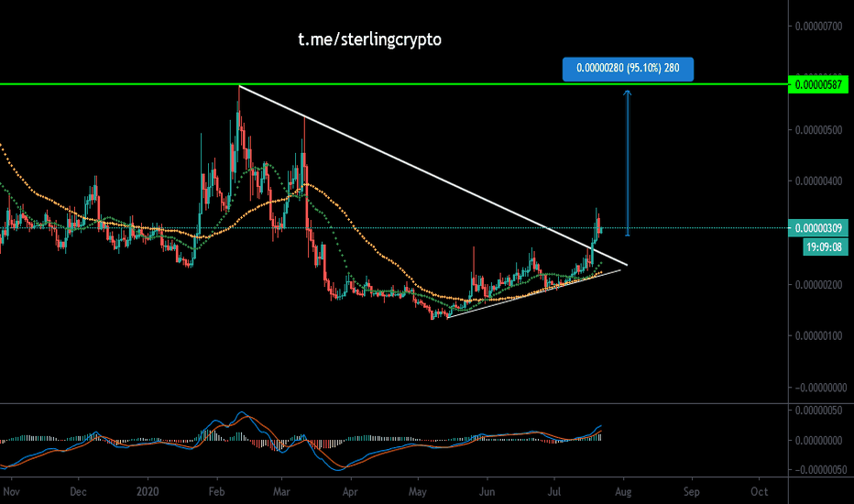The width and height of the screenshot is (854, 504).
Task: Click the 0.00000700 price axis label
Action: pyautogui.click(x=818, y=27)
